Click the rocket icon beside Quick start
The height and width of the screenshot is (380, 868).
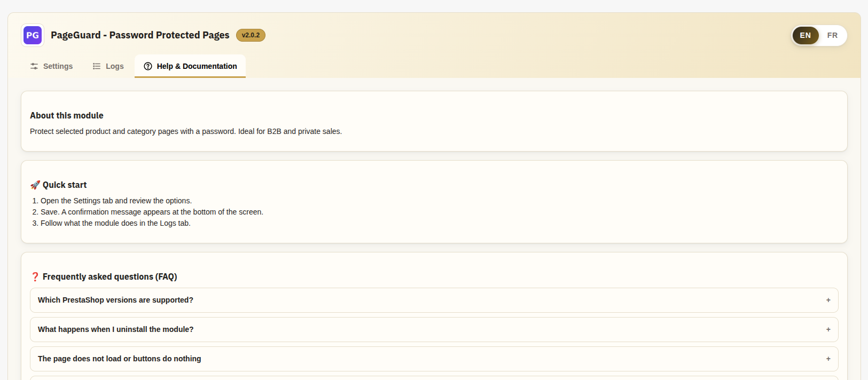click(35, 185)
